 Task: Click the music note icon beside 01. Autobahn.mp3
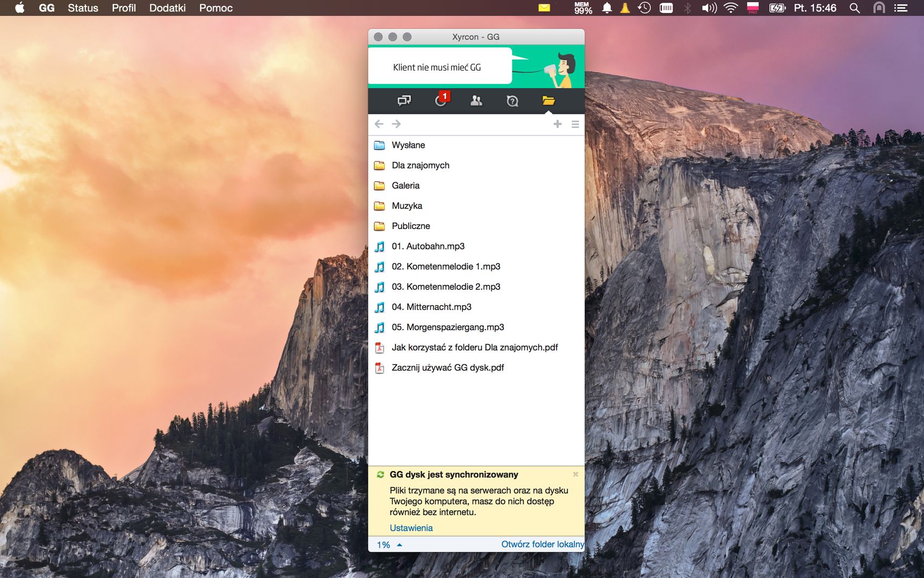point(379,246)
